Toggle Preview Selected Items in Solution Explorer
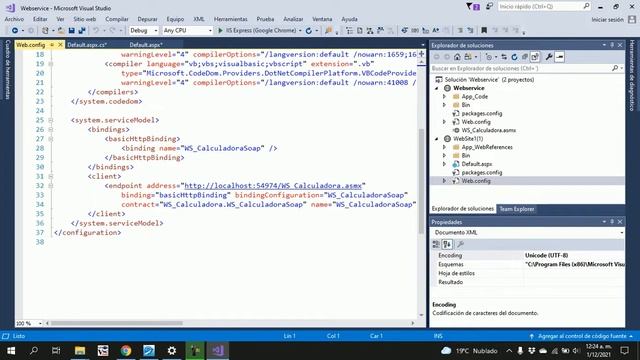This screenshot has width=640, height=360. click(x=560, y=57)
